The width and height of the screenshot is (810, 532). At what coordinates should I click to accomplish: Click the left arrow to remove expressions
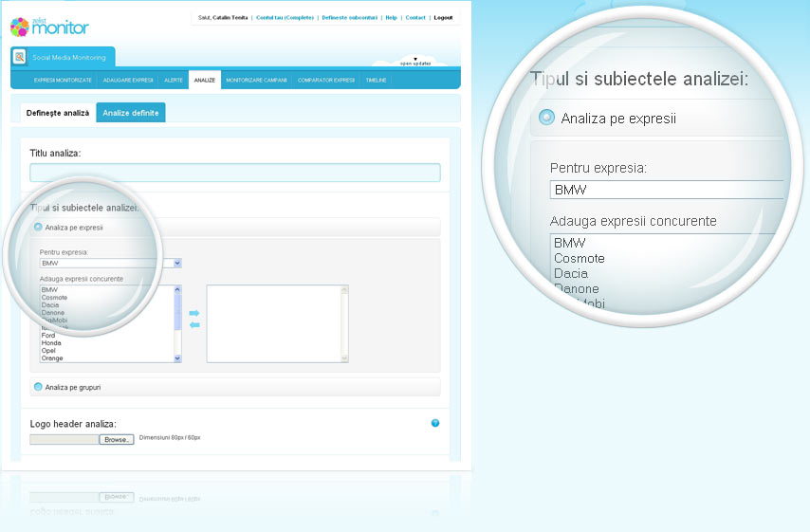tap(194, 325)
